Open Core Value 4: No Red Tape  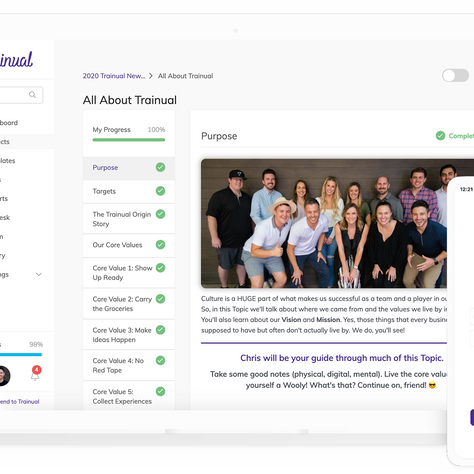tap(129, 365)
